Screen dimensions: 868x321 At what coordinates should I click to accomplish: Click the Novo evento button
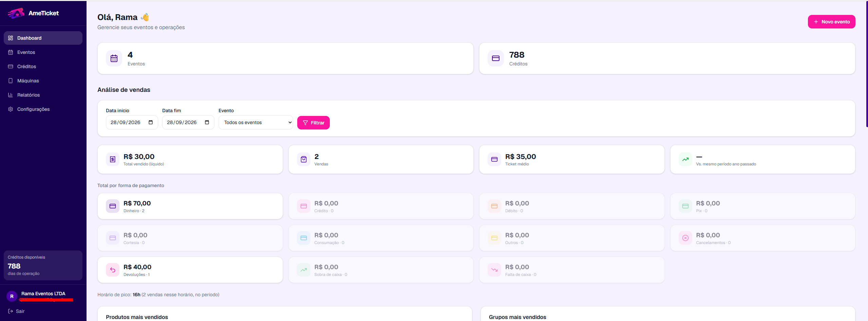[831, 22]
